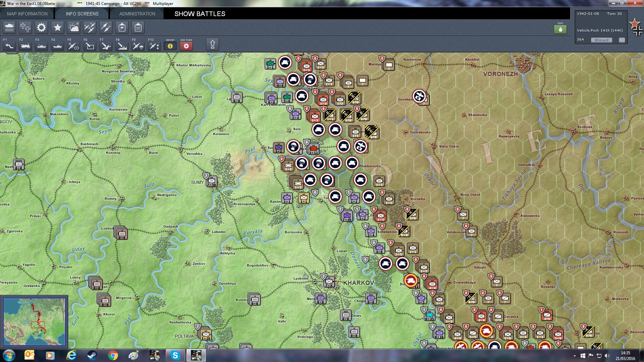644x362 pixels.
Task: Click the Turn: 30 indicator
Action: point(614,14)
